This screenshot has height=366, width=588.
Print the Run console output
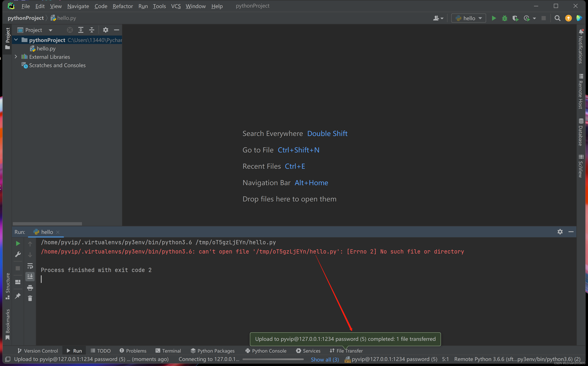pos(30,288)
